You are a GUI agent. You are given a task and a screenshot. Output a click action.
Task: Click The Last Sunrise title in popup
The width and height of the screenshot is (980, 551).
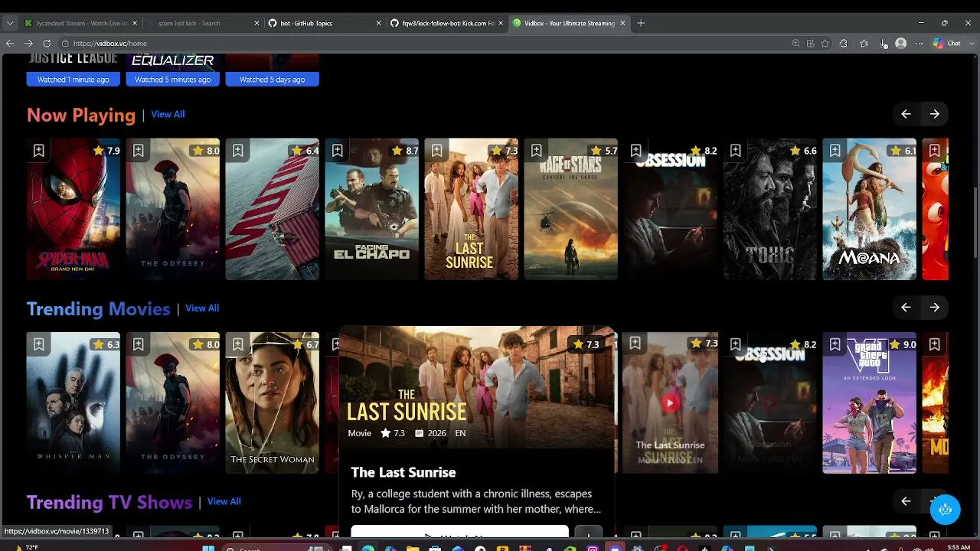[x=403, y=472]
